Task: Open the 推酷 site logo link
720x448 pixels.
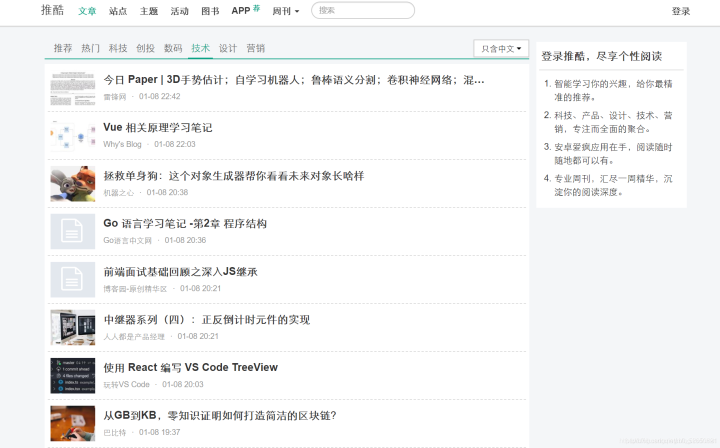Action: (52, 10)
